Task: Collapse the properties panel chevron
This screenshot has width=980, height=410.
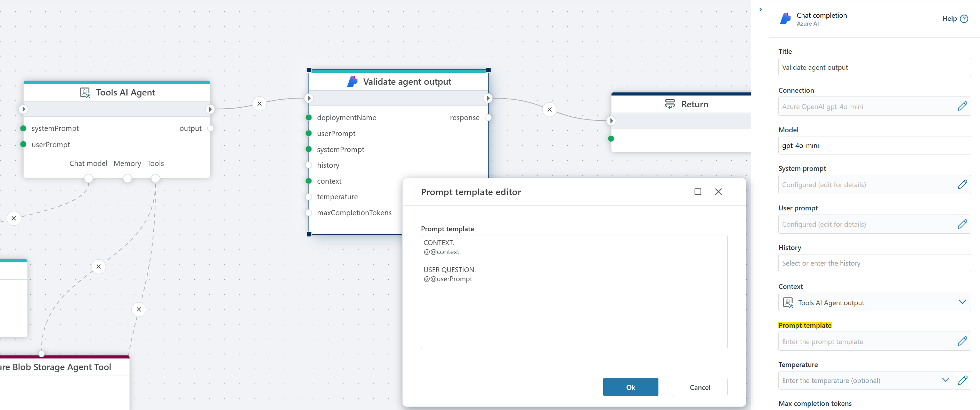Action: [760, 9]
